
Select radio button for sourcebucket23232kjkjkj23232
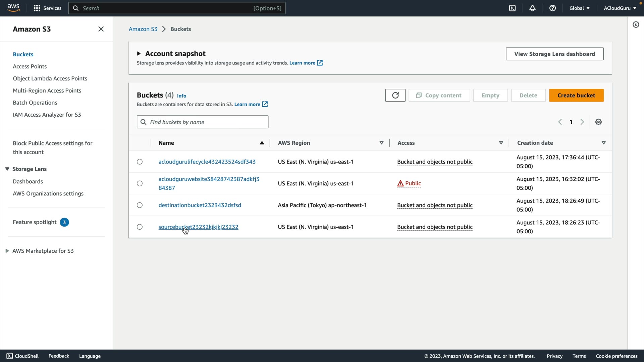(x=140, y=227)
